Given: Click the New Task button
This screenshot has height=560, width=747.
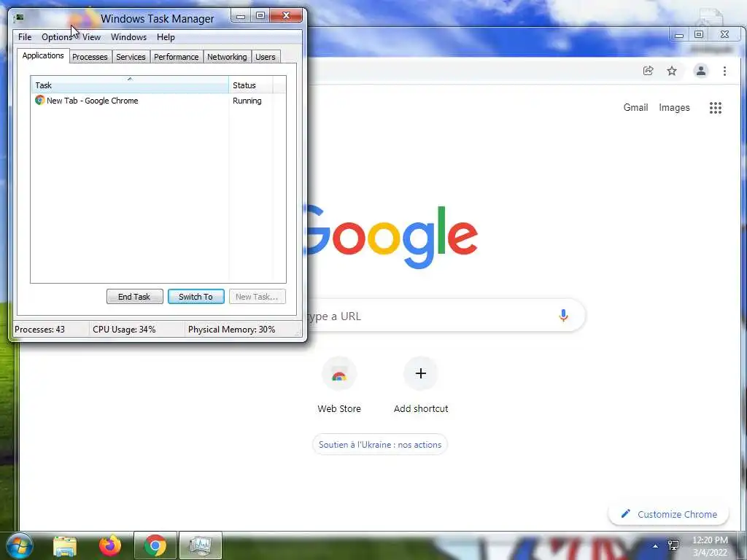Looking at the screenshot, I should point(257,297).
